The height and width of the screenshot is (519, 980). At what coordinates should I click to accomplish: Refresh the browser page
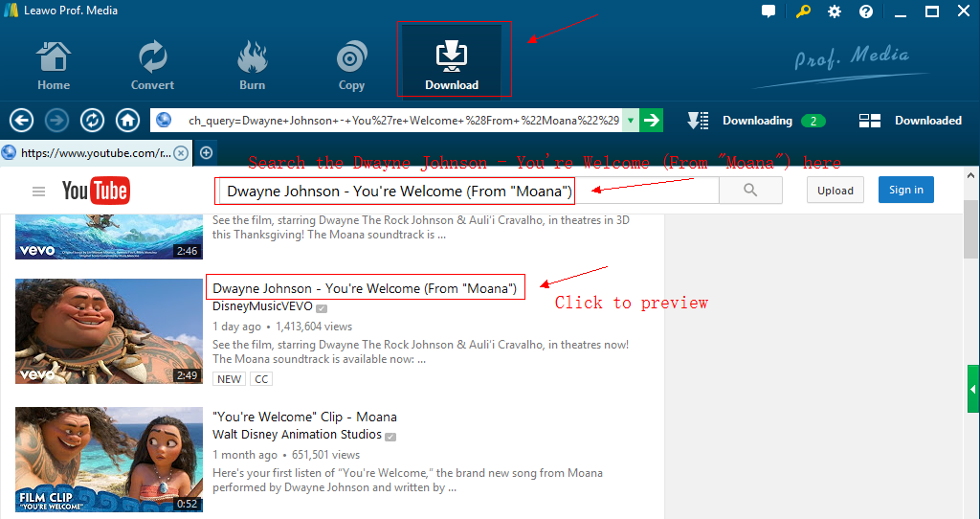pos(93,120)
